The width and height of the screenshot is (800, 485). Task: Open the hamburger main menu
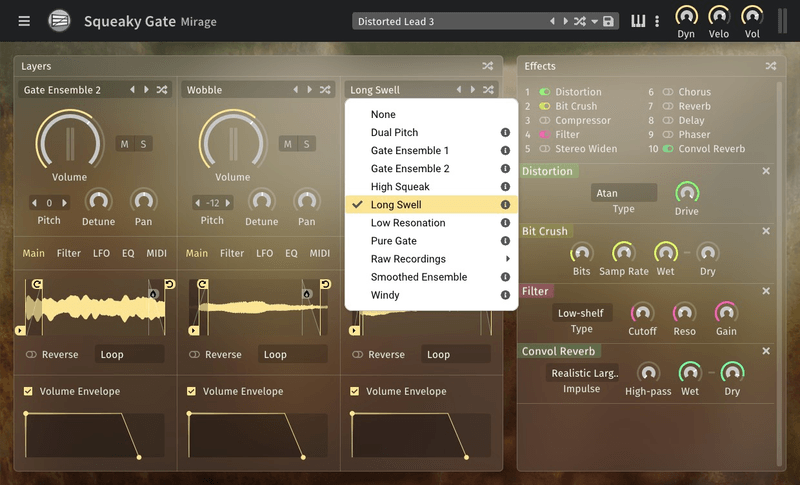(24, 21)
